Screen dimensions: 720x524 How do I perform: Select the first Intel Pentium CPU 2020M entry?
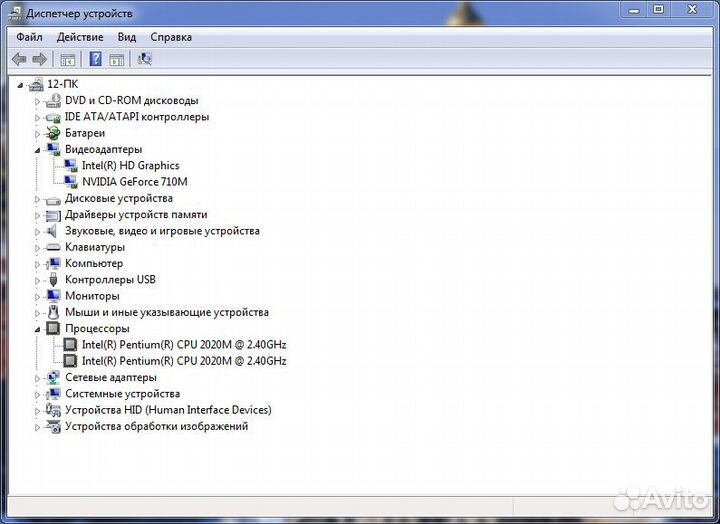pyautogui.click(x=183, y=345)
